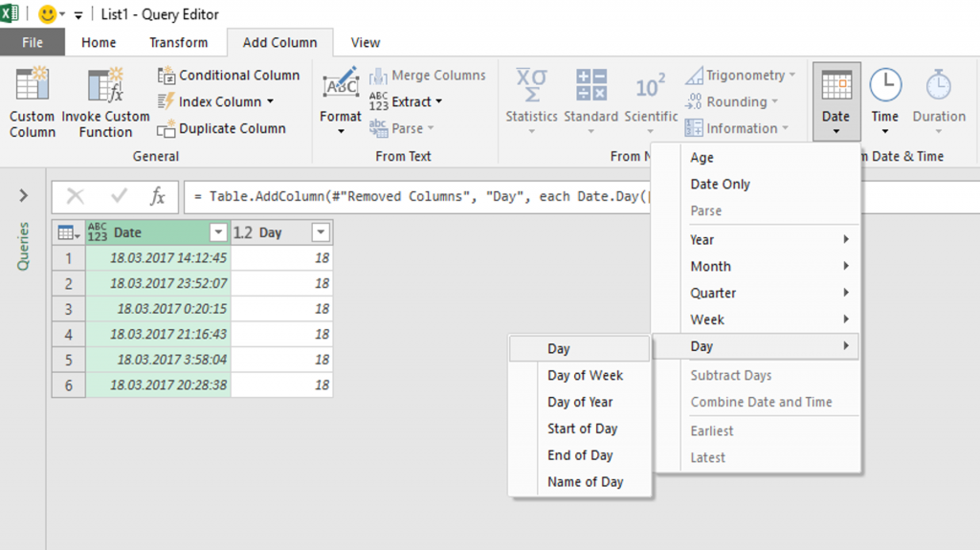The width and height of the screenshot is (980, 550).
Task: Open the Rounding menu
Action: [731, 102]
